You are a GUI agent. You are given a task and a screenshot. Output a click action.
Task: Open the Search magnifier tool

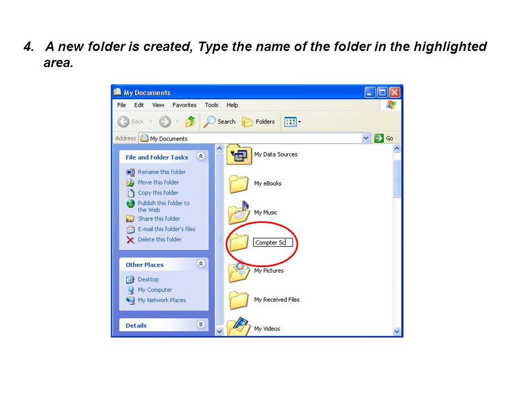coord(209,121)
